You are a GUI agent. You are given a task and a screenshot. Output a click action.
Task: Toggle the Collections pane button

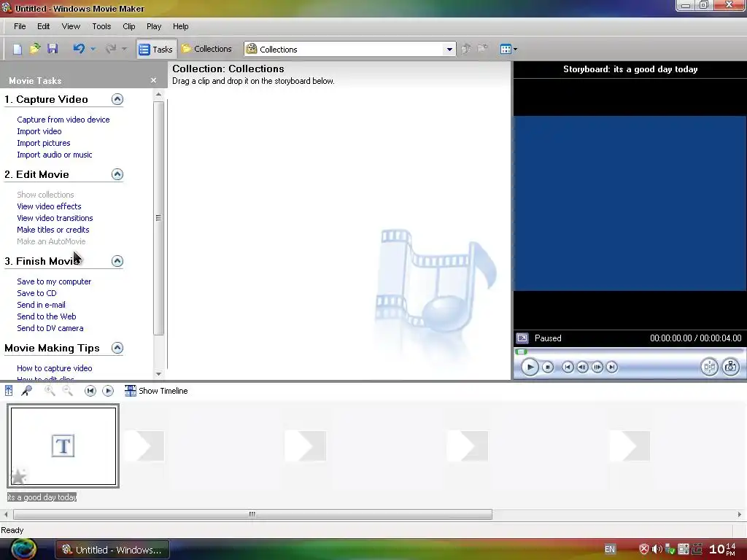click(206, 49)
